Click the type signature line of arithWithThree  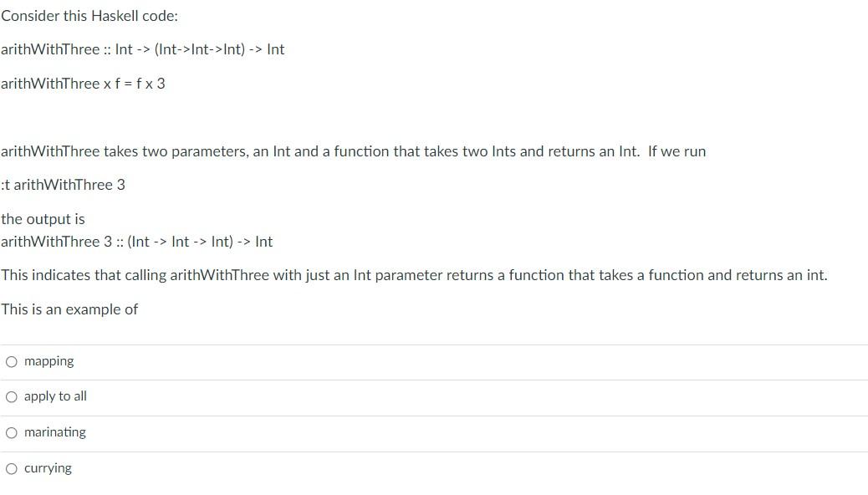[142, 49]
